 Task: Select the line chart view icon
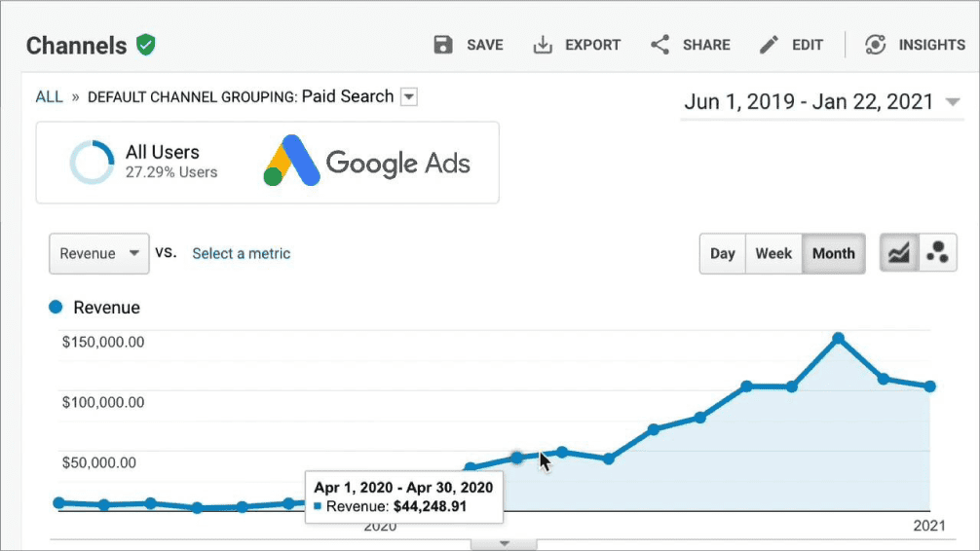point(899,253)
